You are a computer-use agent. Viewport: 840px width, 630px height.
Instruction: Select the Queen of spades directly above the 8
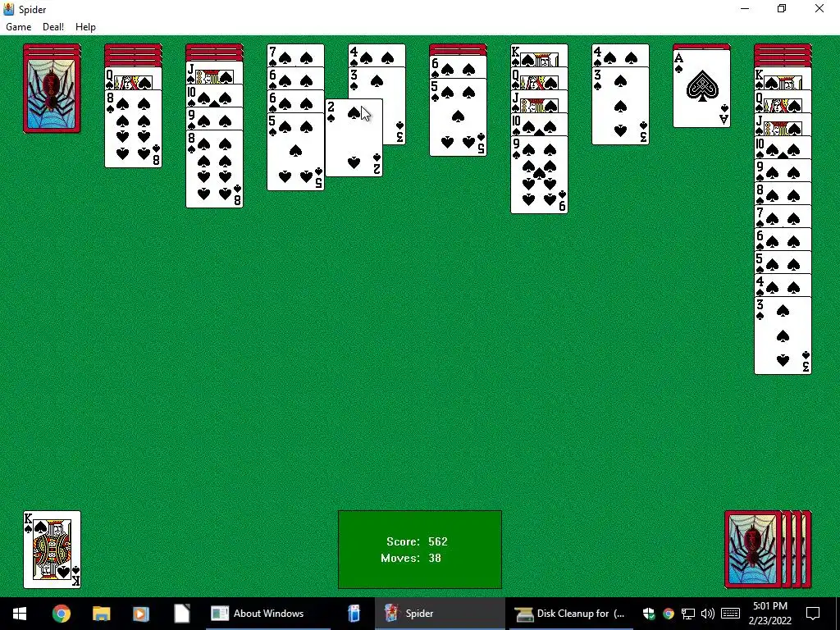coord(133,79)
